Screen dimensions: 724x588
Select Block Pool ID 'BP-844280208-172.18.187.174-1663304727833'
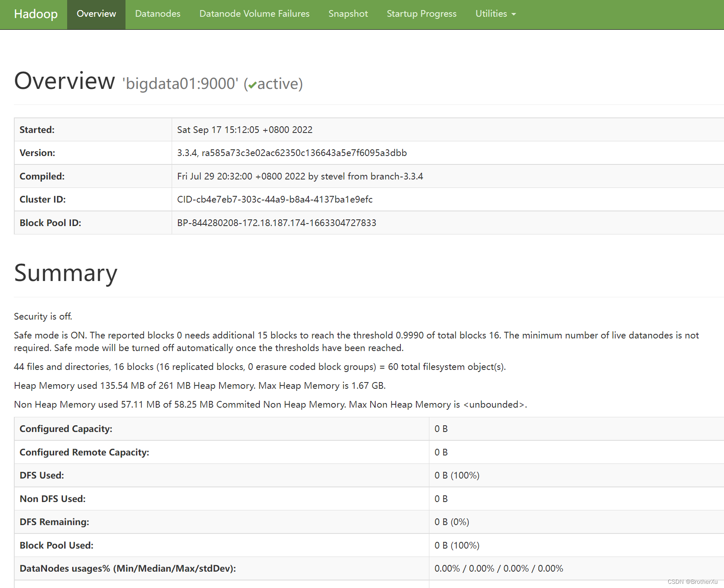click(x=277, y=223)
